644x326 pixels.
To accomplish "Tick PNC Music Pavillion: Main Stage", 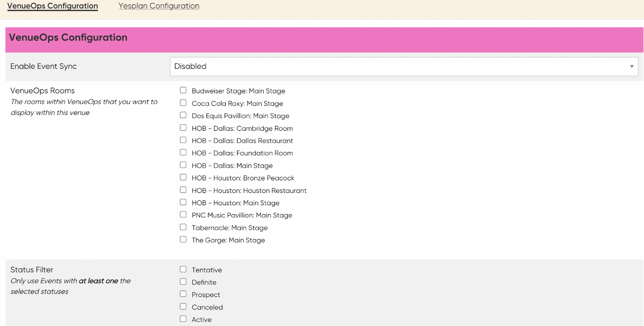I will pyautogui.click(x=183, y=215).
